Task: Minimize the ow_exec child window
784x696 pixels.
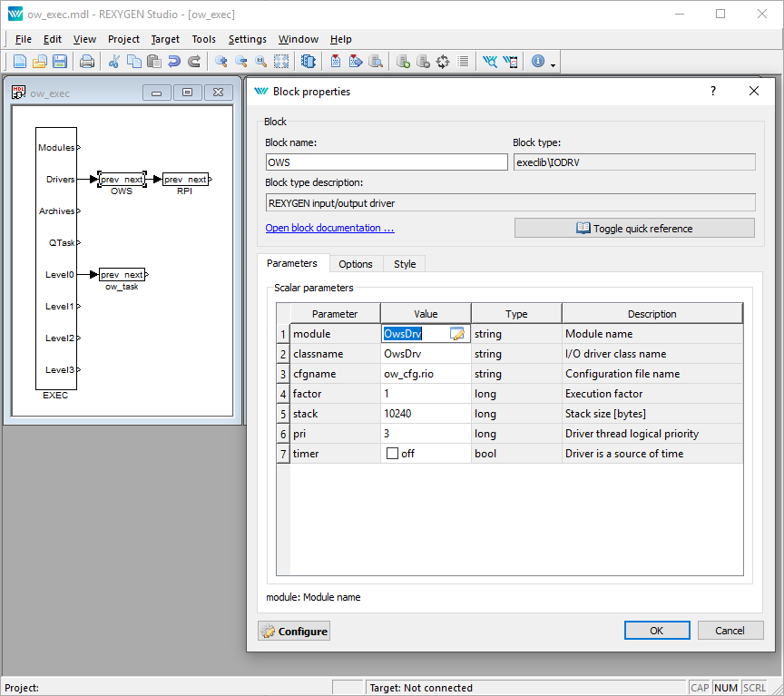Action: pos(156,93)
